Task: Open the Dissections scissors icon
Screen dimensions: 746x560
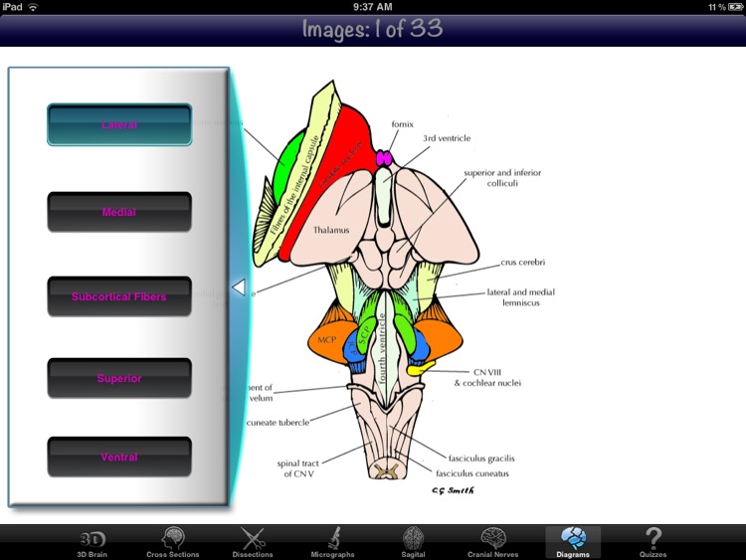Action: point(253,538)
